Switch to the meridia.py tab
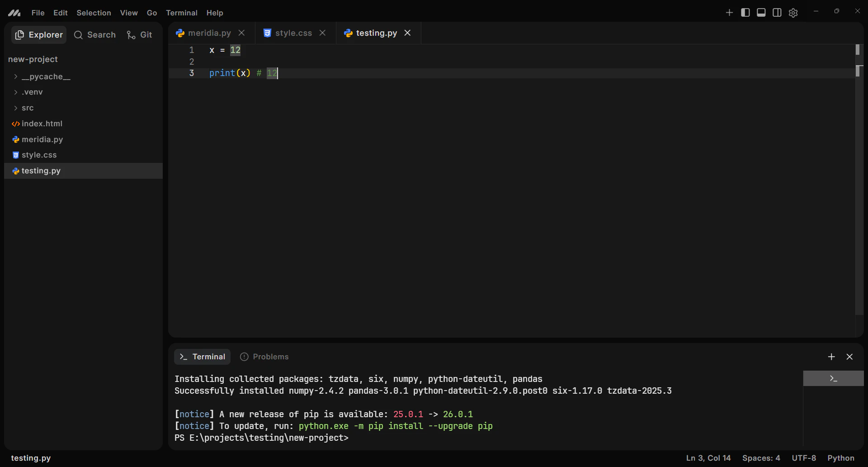Image resolution: width=868 pixels, height=467 pixels. (209, 33)
